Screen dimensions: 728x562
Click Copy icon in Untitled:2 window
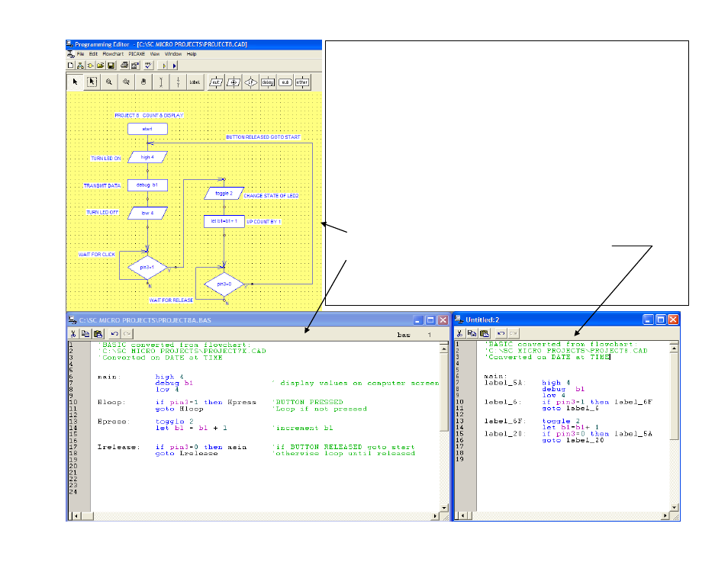point(472,333)
